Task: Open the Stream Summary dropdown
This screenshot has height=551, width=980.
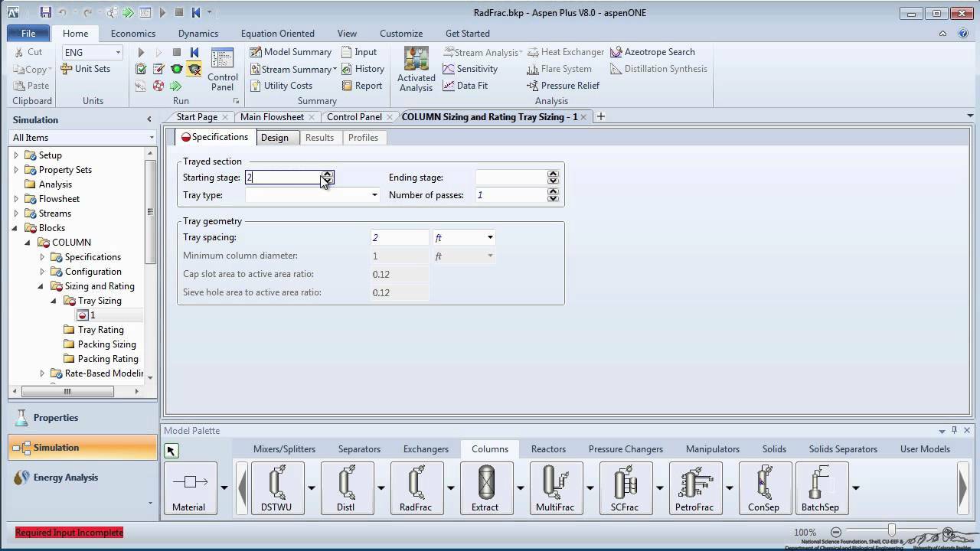Action: 335,69
